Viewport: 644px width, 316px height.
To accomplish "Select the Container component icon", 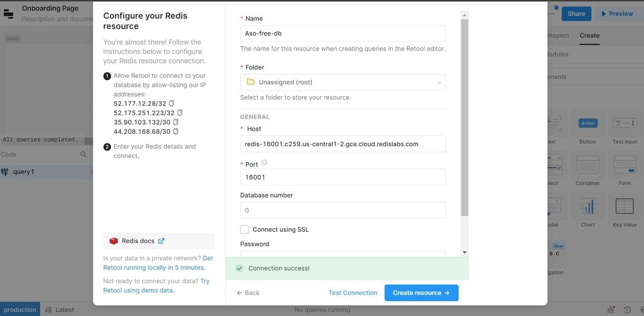I will [x=587, y=166].
